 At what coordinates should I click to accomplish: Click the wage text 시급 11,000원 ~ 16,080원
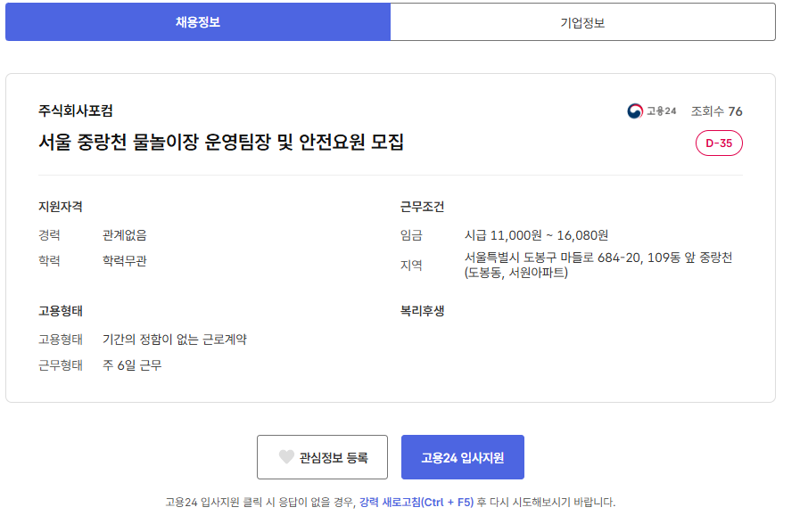click(x=536, y=235)
